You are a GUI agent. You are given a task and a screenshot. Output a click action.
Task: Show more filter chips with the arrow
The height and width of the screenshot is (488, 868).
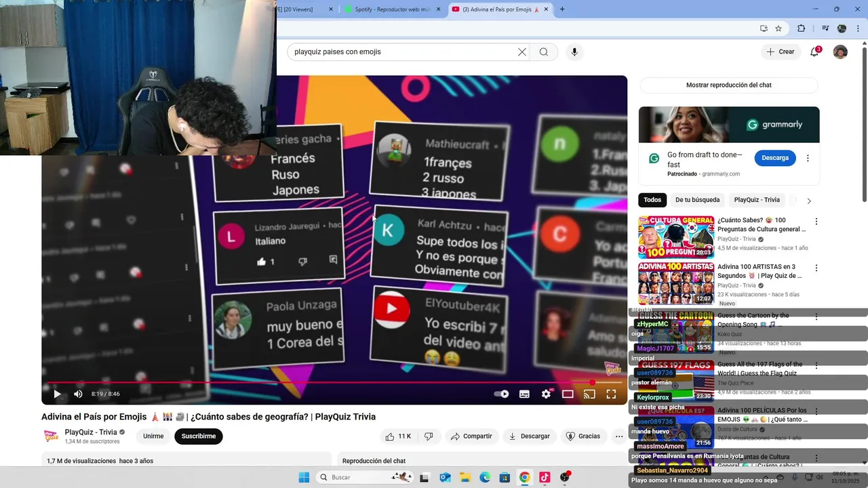coord(808,201)
